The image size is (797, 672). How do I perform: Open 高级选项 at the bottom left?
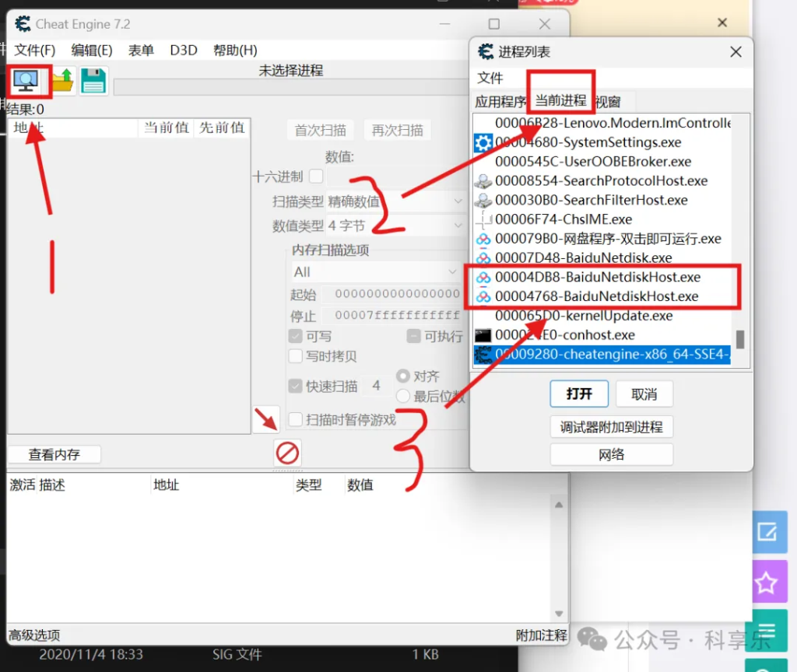click(34, 635)
